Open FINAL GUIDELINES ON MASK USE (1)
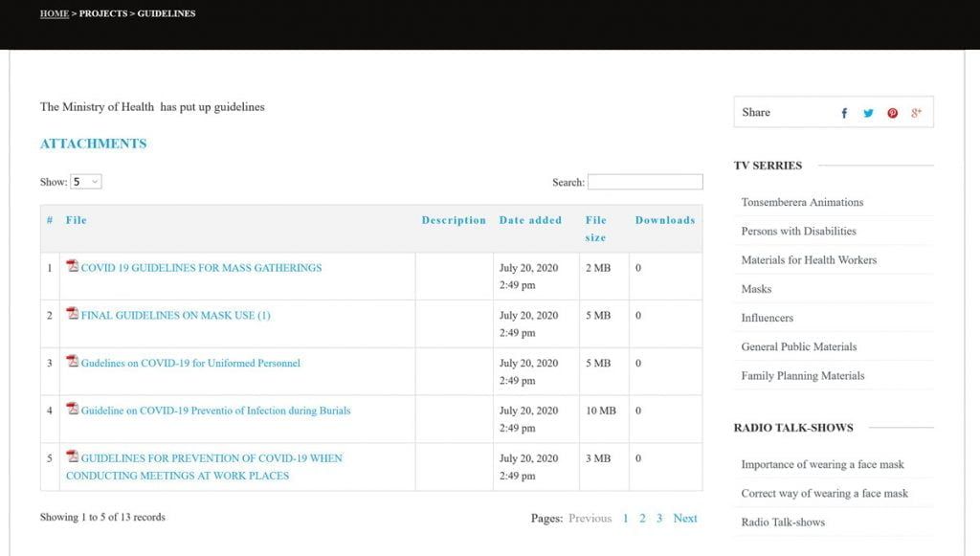The image size is (980, 556). tap(176, 316)
